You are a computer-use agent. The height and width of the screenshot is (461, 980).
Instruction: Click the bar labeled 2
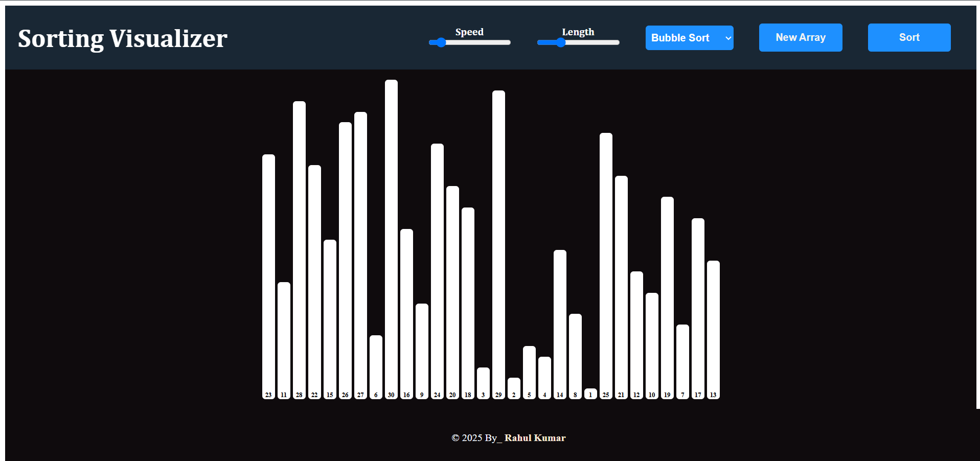click(x=514, y=388)
